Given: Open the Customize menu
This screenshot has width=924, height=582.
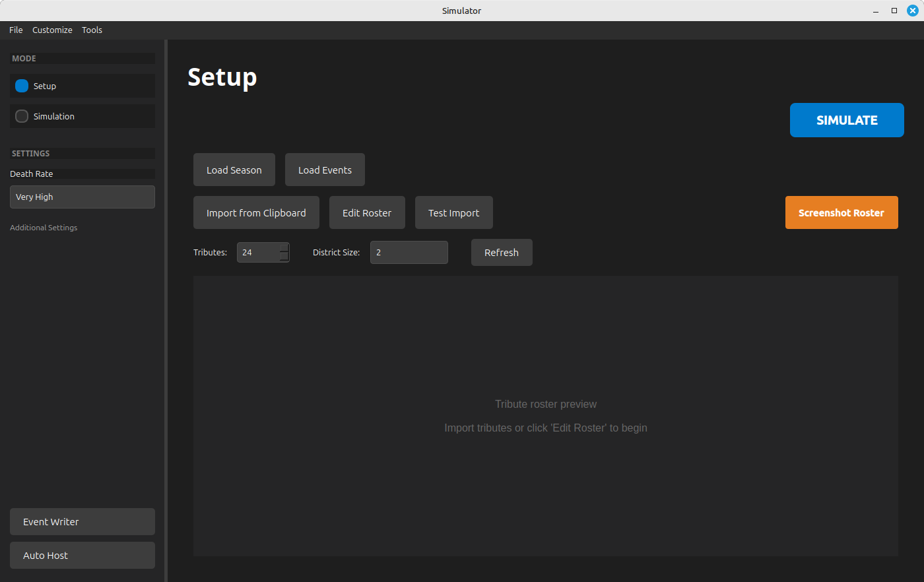Looking at the screenshot, I should [x=52, y=30].
